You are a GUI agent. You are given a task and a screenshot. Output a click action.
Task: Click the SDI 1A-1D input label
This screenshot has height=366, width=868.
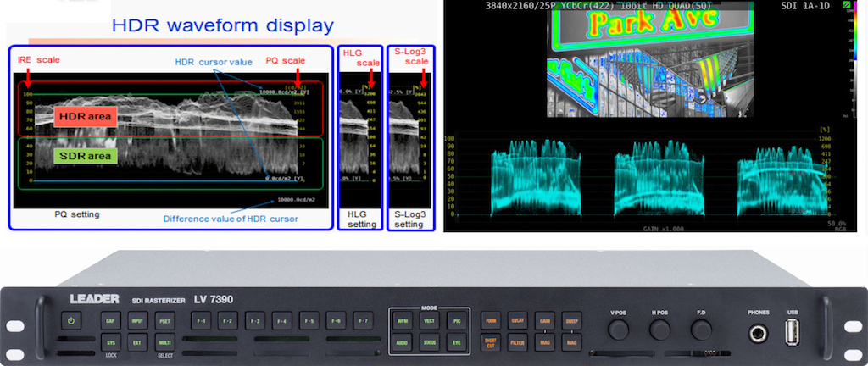tap(807, 6)
